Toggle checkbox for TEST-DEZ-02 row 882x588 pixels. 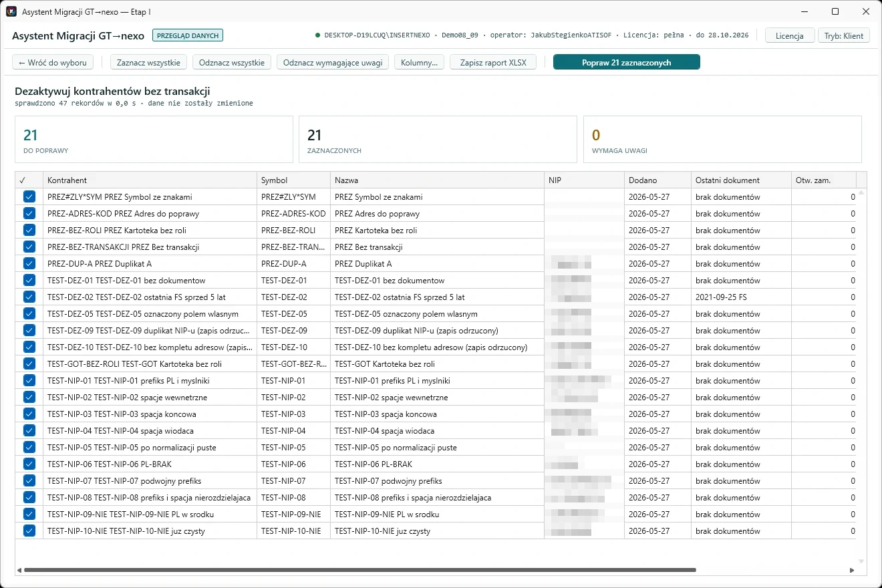29,297
